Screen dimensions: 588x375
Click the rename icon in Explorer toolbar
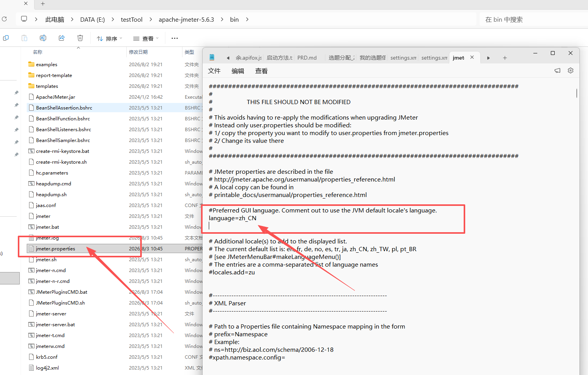click(43, 38)
